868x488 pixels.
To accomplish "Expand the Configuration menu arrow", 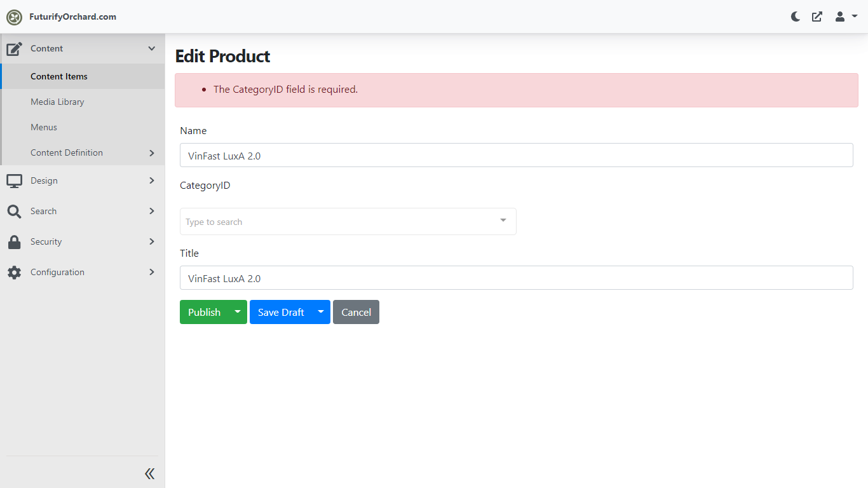I will (x=152, y=272).
